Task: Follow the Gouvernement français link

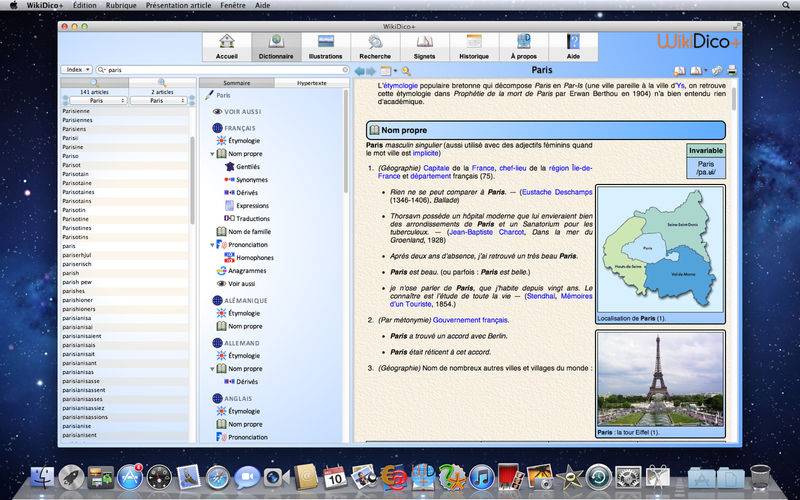Action: 470,320
